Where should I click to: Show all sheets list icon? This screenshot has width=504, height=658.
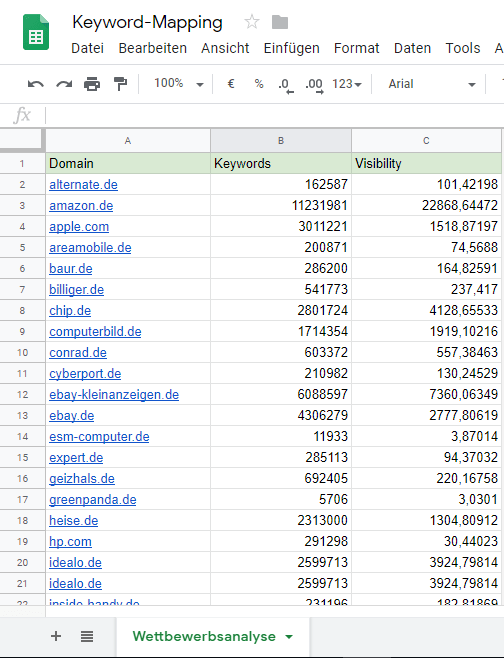(87, 637)
